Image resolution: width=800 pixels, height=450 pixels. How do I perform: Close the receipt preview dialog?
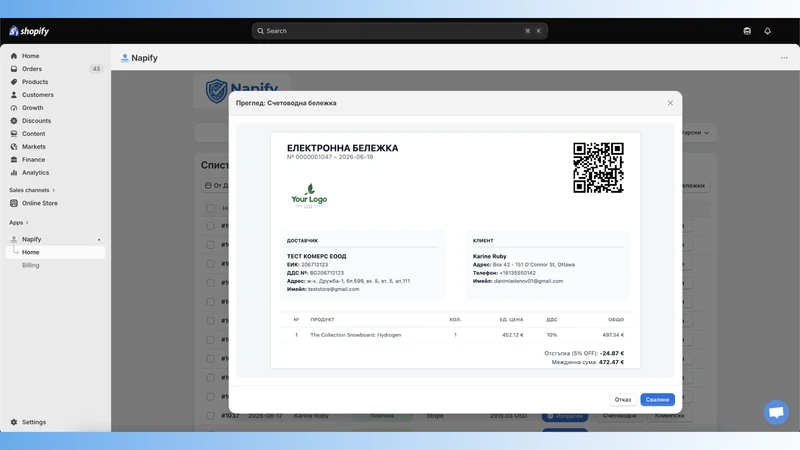coord(670,103)
